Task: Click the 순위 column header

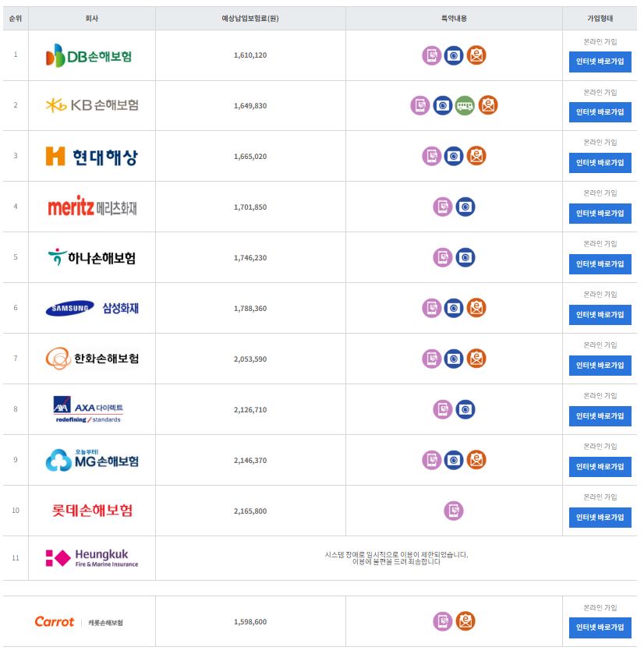Action: click(16, 19)
